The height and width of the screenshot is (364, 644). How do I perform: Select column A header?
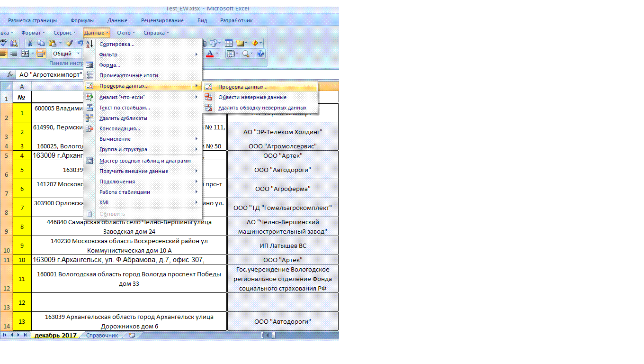(22, 86)
